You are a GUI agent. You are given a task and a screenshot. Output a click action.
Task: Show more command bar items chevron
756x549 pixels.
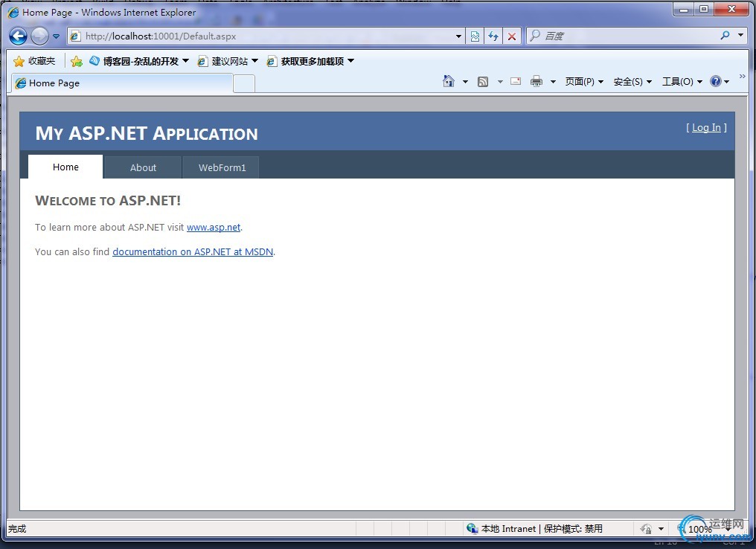(x=742, y=76)
